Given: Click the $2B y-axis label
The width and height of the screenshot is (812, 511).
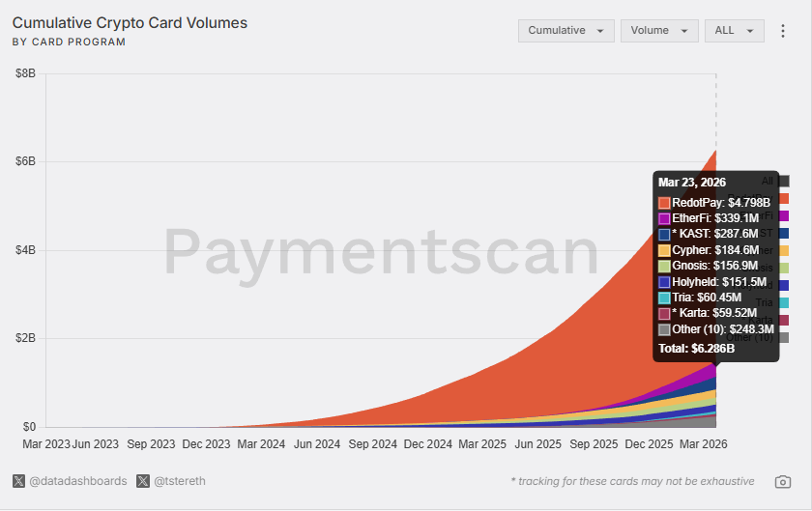Looking at the screenshot, I should coord(25,338).
